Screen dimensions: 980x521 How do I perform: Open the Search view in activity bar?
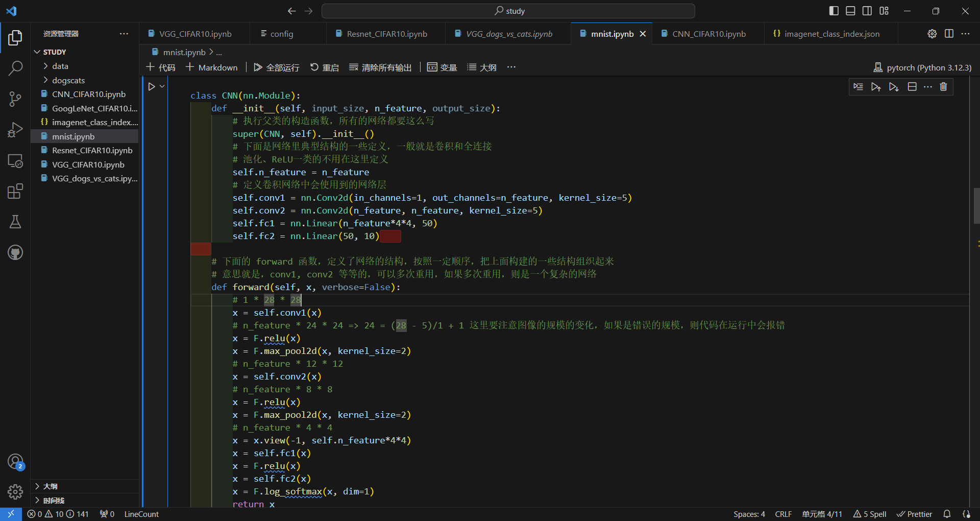[15, 68]
